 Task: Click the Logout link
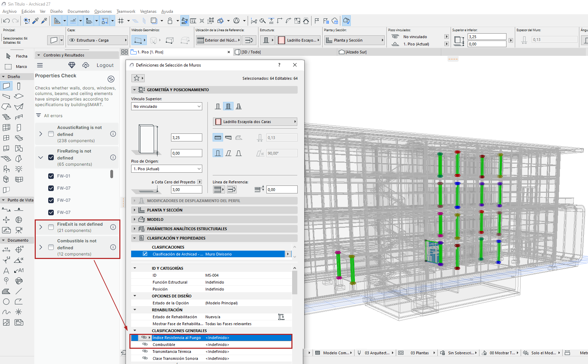tap(105, 65)
